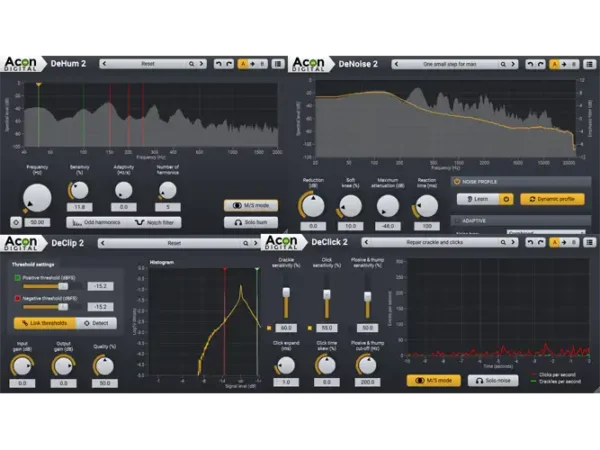
Task: Click Detect in DeClip 2
Action: (x=96, y=323)
